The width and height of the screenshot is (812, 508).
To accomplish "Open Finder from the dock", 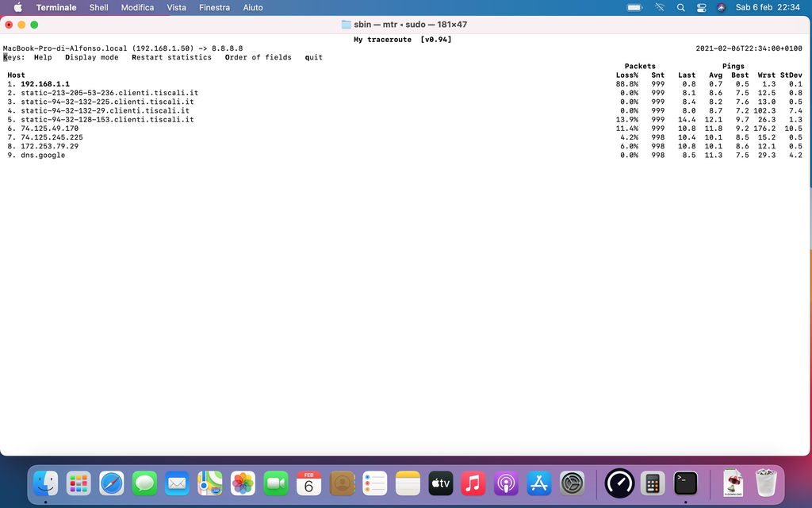I will (x=46, y=483).
